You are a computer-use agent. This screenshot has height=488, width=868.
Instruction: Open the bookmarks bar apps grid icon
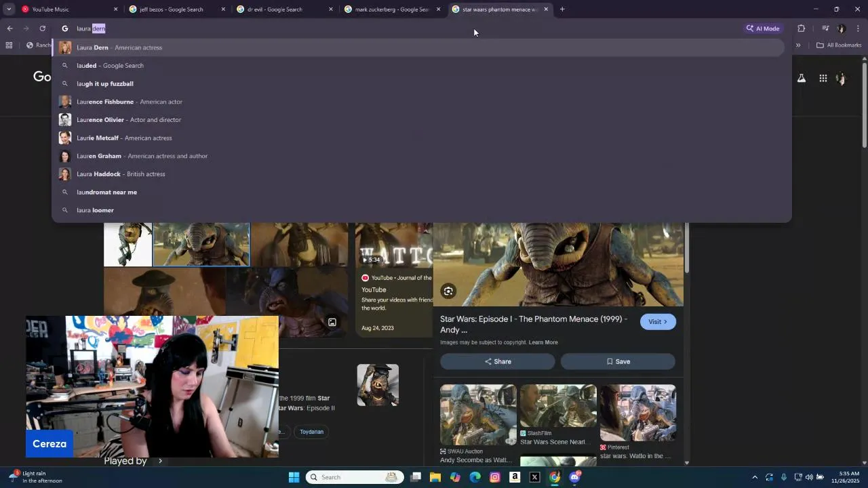point(9,45)
